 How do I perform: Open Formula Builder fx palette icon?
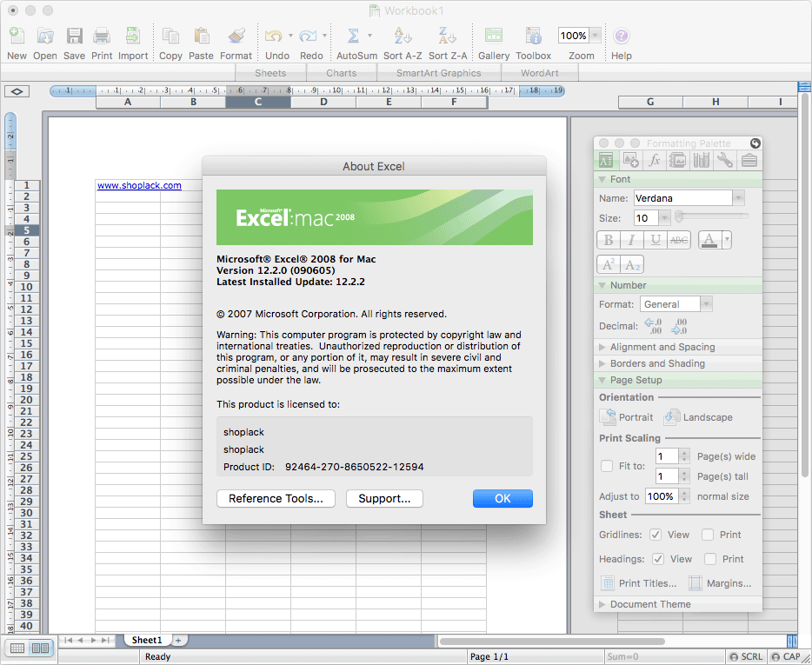[x=654, y=161]
